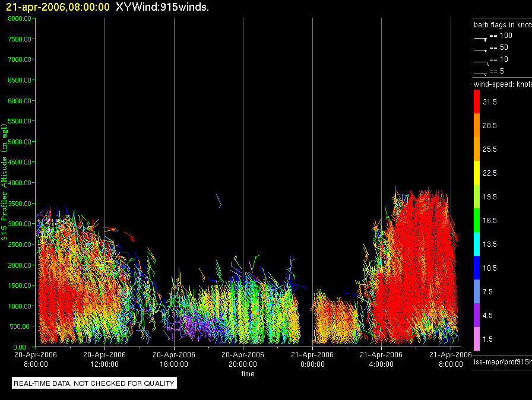Image resolution: width=532 pixels, height=400 pixels.
Task: Click the cyan 13.5 knots swatch
Action: 477,244
